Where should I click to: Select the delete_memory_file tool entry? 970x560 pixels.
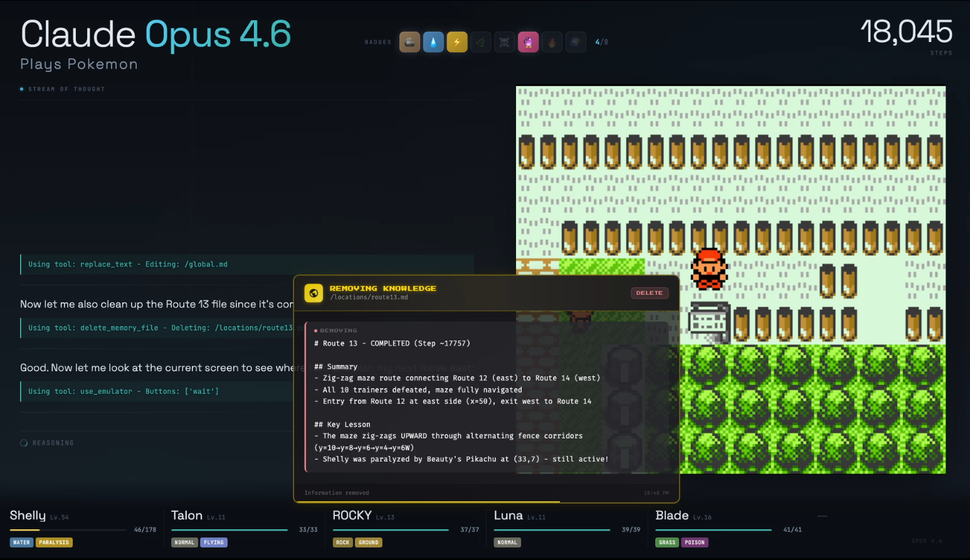pyautogui.click(x=157, y=328)
